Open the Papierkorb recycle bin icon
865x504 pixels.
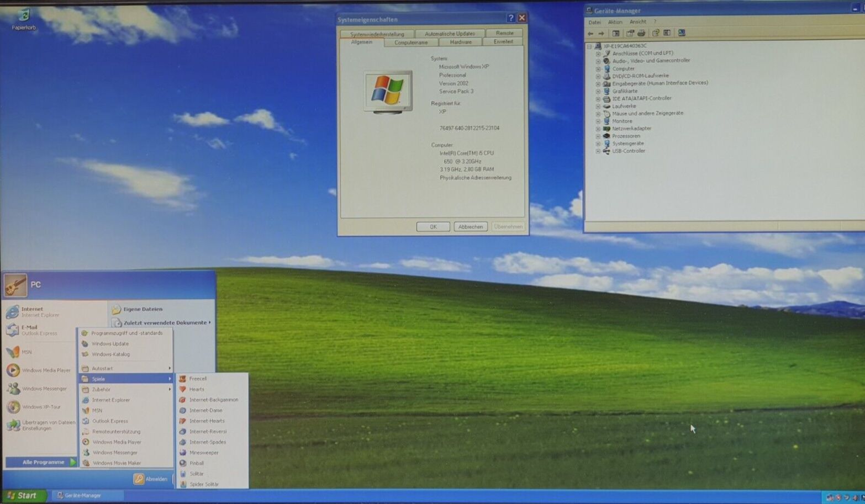click(24, 19)
